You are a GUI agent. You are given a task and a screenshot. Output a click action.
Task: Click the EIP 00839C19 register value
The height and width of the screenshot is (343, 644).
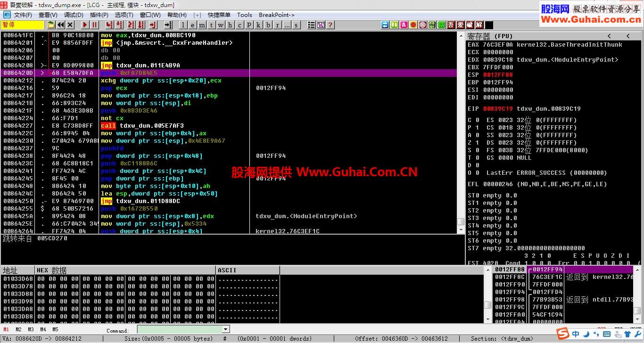[498, 109]
